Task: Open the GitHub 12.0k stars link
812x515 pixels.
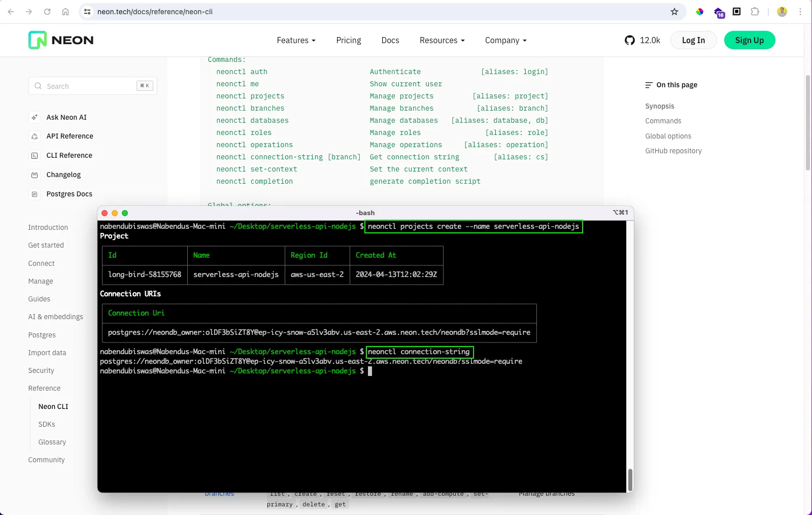Action: coord(642,40)
